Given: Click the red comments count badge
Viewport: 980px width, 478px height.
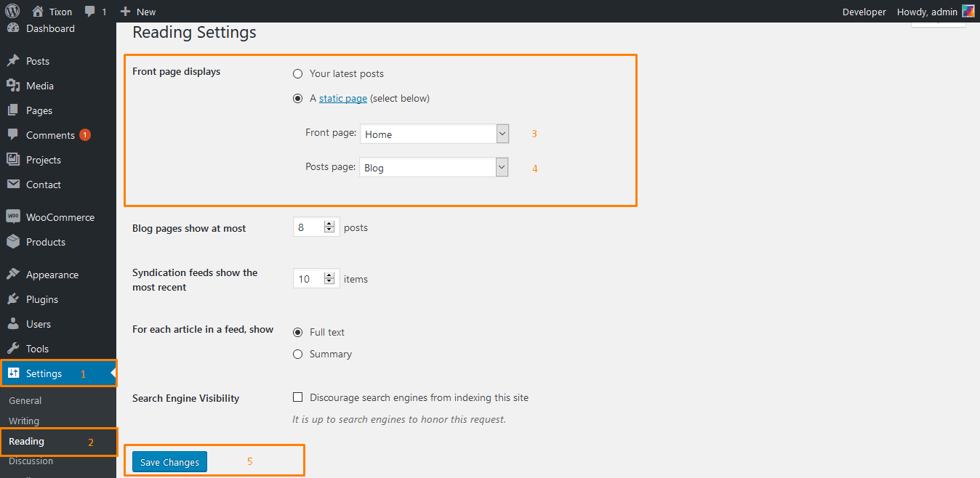Looking at the screenshot, I should (x=85, y=135).
